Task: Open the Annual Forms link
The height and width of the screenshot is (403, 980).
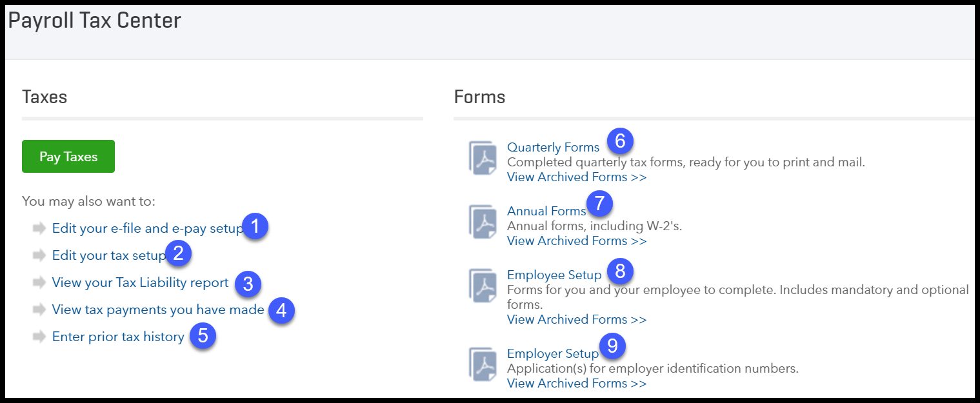Action: click(546, 211)
